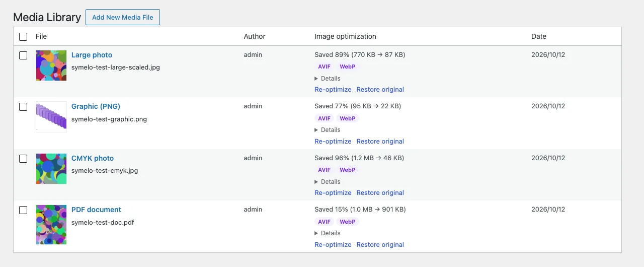This screenshot has width=644, height=267.
Task: Click the Image optimization column header
Action: click(x=345, y=36)
